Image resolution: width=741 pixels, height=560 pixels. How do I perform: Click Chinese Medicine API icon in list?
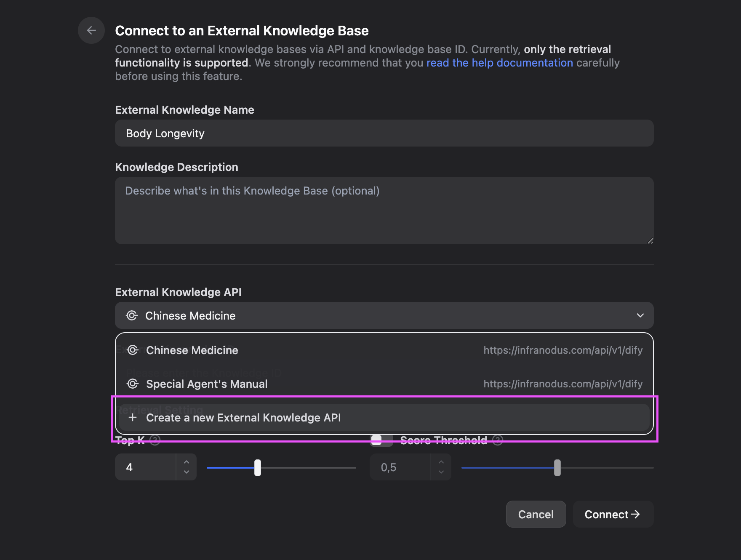133,350
